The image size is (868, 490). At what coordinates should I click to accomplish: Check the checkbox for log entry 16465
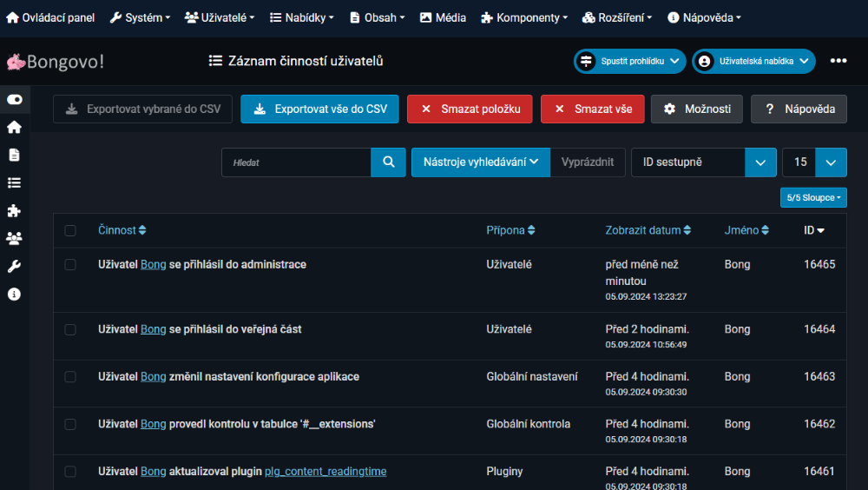pyautogui.click(x=70, y=265)
